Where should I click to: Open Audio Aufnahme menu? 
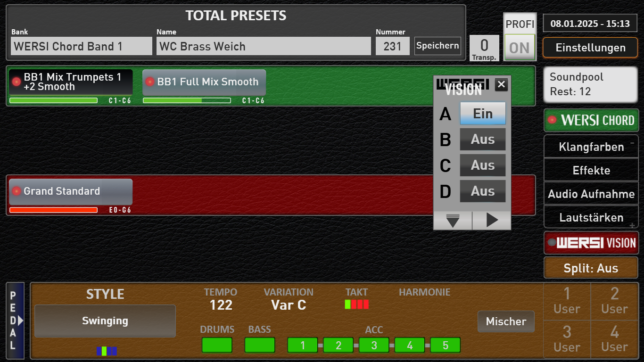pos(591,194)
